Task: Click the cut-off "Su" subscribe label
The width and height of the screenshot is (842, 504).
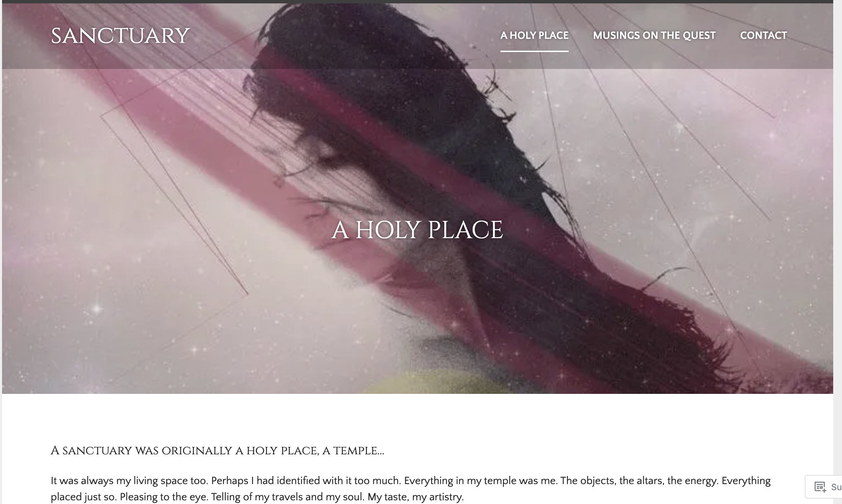Action: tap(836, 487)
